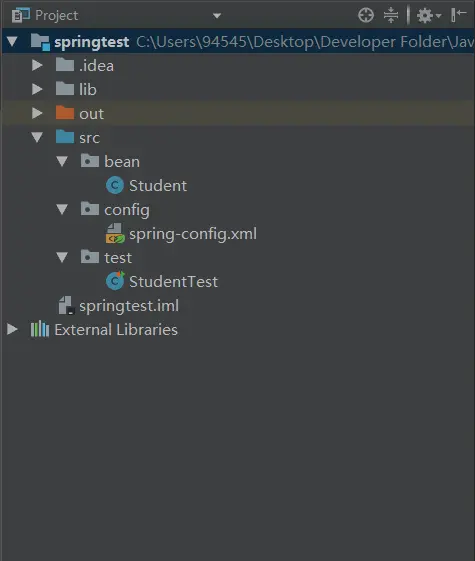The width and height of the screenshot is (475, 561).
Task: Collapse the config package arrow
Action: point(62,209)
